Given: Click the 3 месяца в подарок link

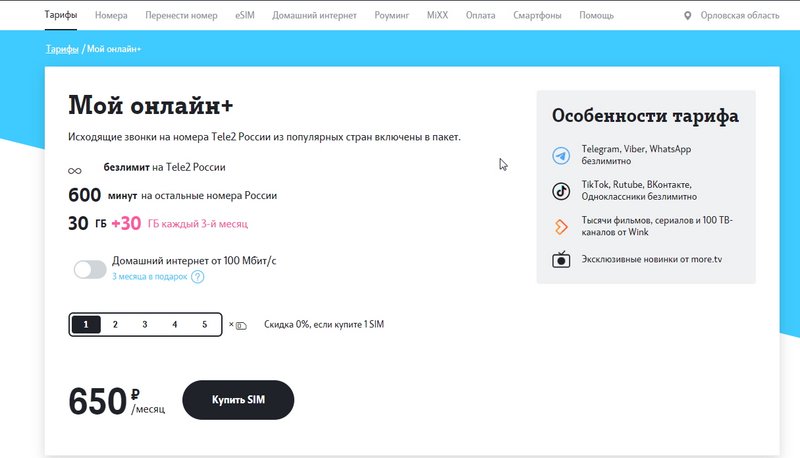Looking at the screenshot, I should 149,276.
